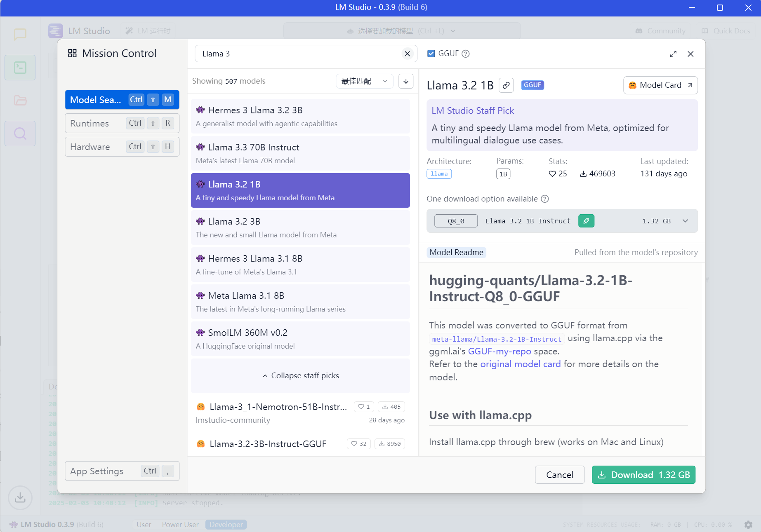Viewport: 761px width, 532px height.
Task: Open the model loader dropdown in top bar
Action: [402, 31]
